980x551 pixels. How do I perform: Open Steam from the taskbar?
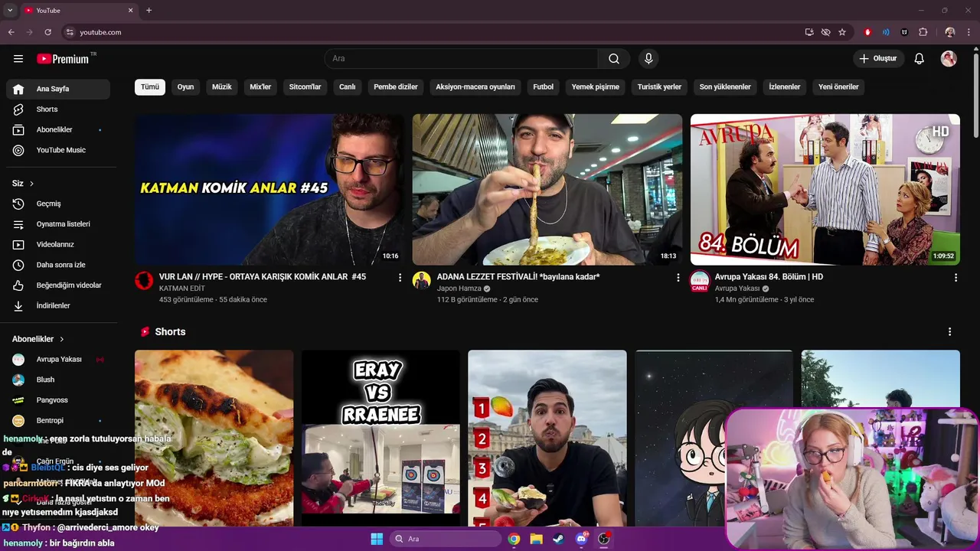coord(558,539)
